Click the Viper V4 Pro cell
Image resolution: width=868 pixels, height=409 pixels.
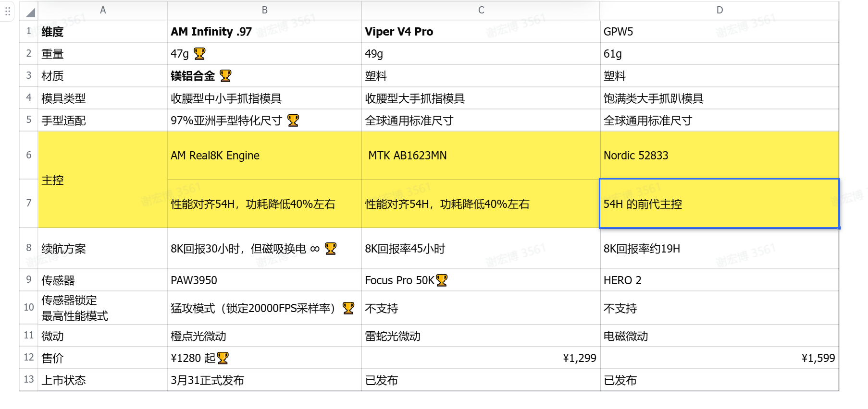tap(481, 32)
